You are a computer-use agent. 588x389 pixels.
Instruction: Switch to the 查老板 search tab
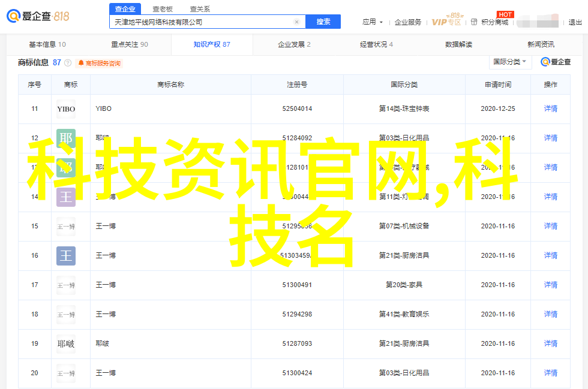tap(163, 9)
